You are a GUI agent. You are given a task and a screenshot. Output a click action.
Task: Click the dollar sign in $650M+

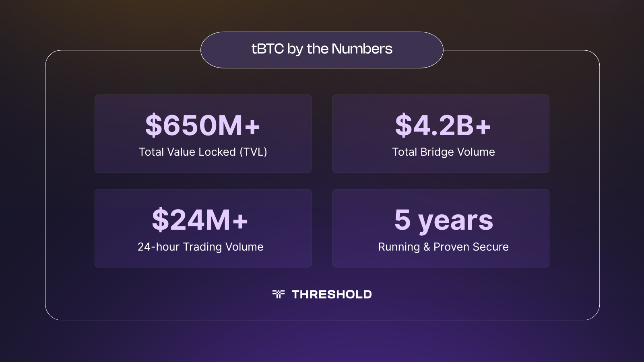coord(153,125)
